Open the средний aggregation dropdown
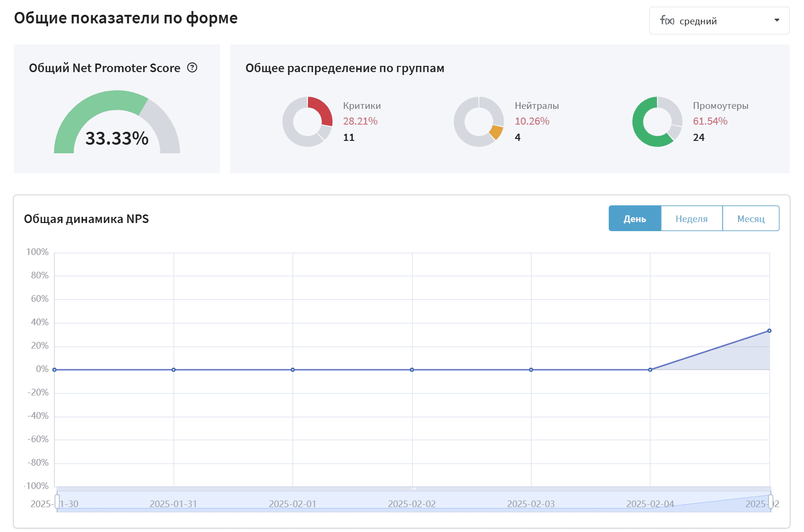804x532 pixels. tap(719, 21)
